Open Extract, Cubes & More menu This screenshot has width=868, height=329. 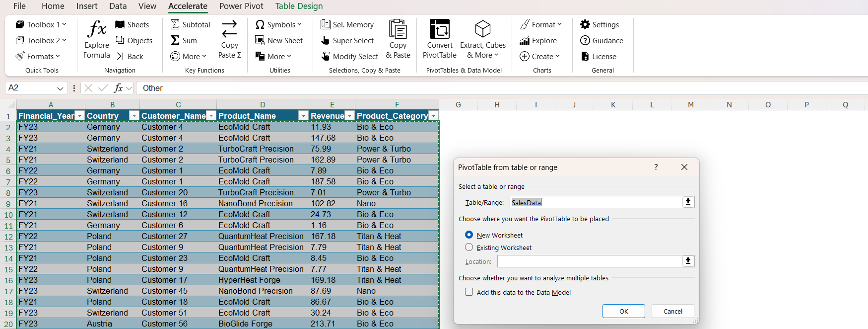click(483, 40)
